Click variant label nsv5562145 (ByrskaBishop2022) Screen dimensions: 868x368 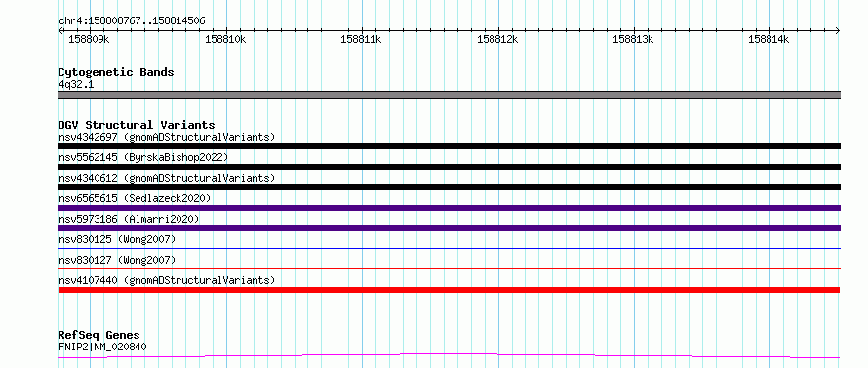coord(143,157)
